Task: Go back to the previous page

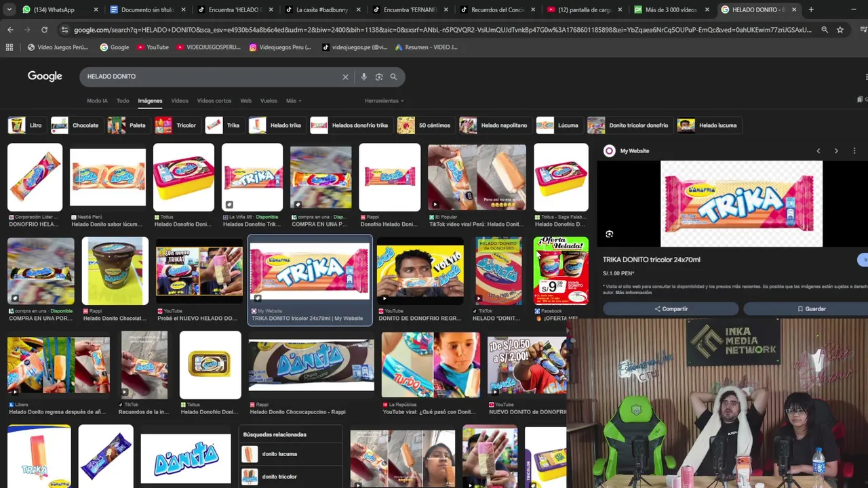Action: pos(10,30)
